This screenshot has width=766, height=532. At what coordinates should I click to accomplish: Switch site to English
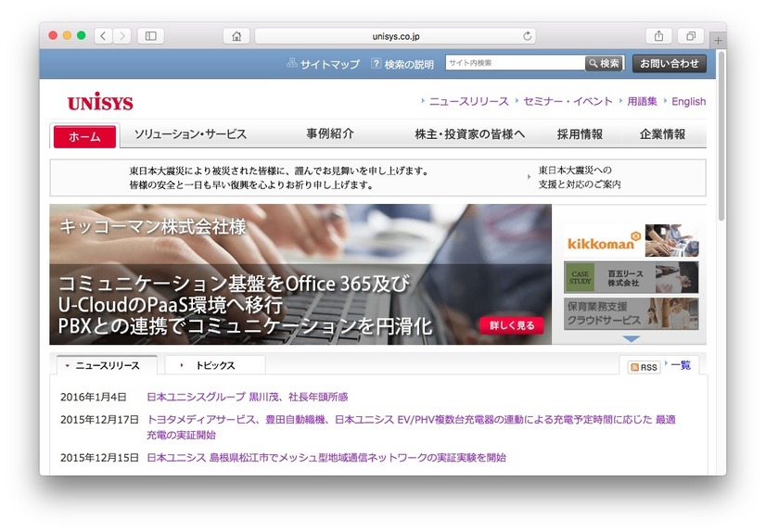[x=688, y=101]
